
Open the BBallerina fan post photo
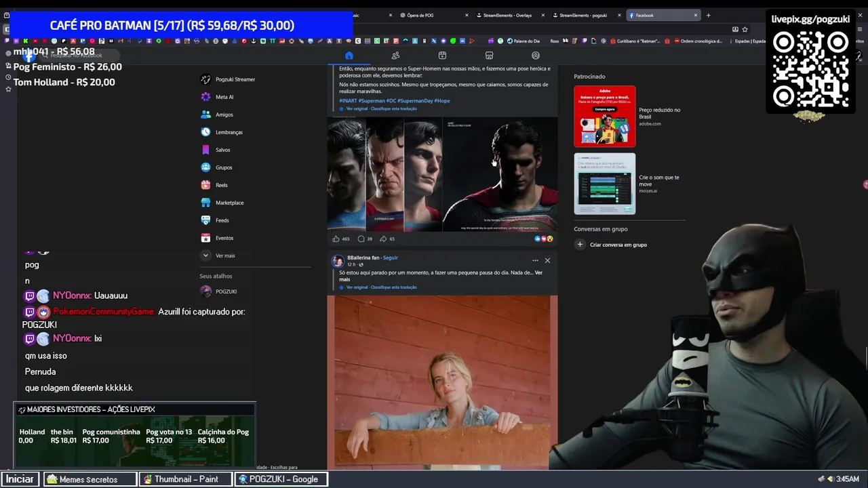[442, 382]
